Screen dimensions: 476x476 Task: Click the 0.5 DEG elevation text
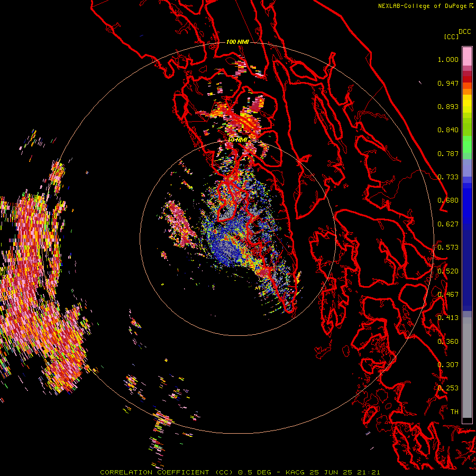(x=255, y=472)
